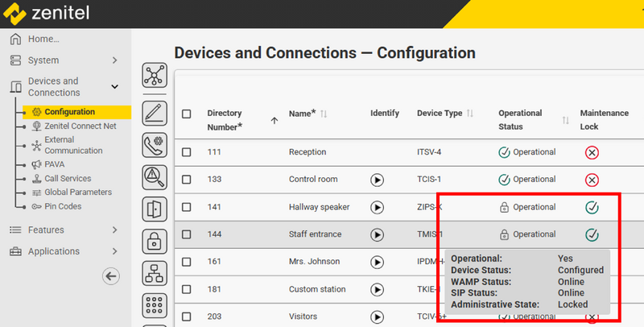The image size is (644, 327).
Task: Check the box for Reception row
Action: (187, 152)
